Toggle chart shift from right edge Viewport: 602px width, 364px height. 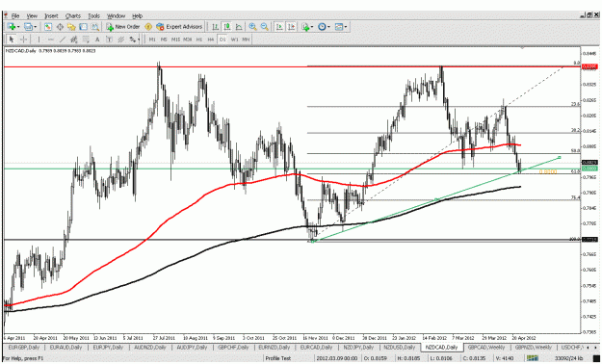292,27
